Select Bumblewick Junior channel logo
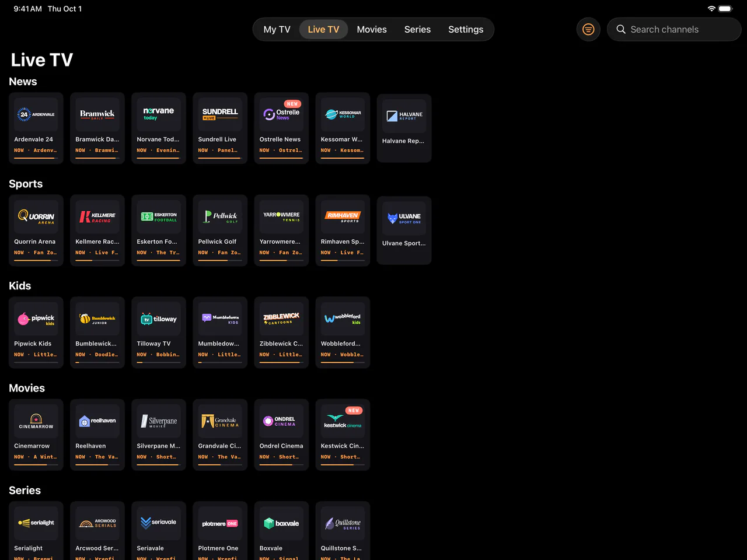 pyautogui.click(x=97, y=318)
